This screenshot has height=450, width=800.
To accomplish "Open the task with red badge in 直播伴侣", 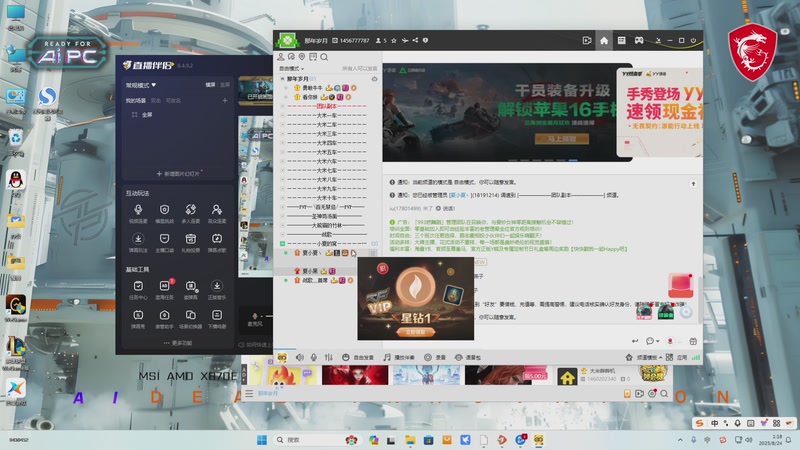I will click(164, 289).
